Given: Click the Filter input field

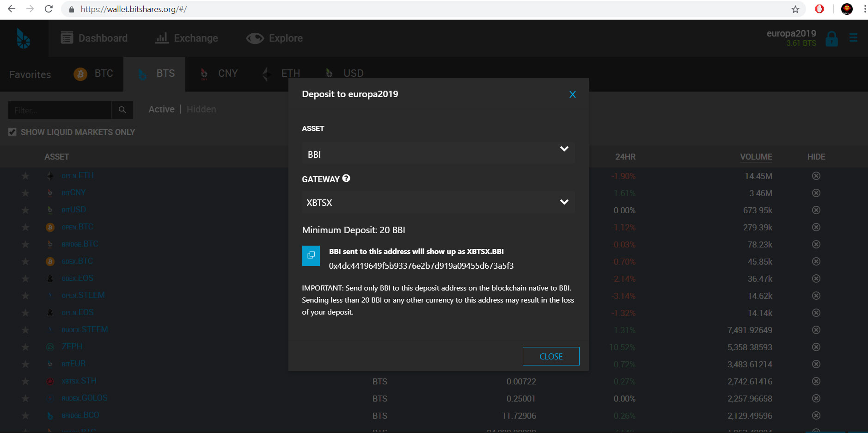Looking at the screenshot, I should click(x=60, y=110).
